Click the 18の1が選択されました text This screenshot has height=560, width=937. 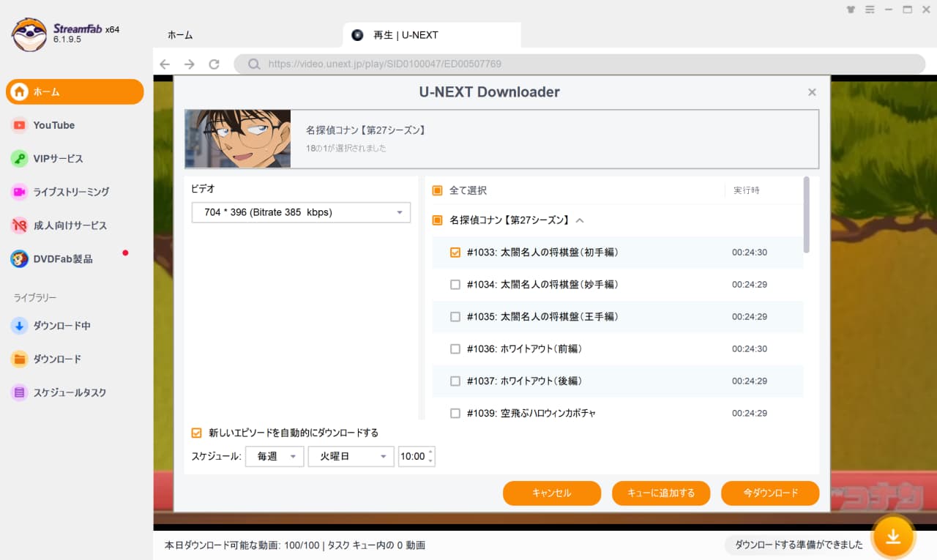(x=346, y=149)
